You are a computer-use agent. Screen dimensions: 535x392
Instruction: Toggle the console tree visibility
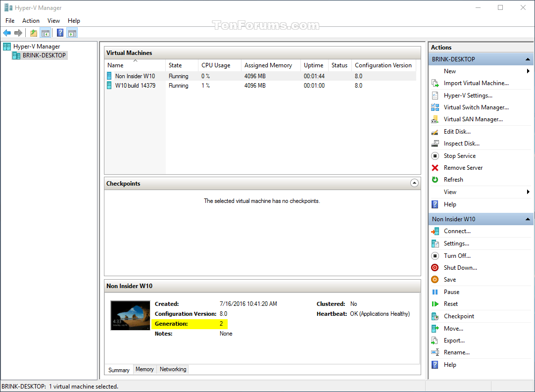(x=46, y=33)
